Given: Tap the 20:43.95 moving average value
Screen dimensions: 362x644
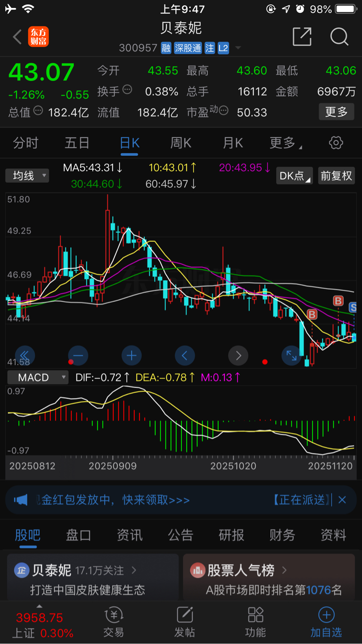Looking at the screenshot, I should point(245,167).
